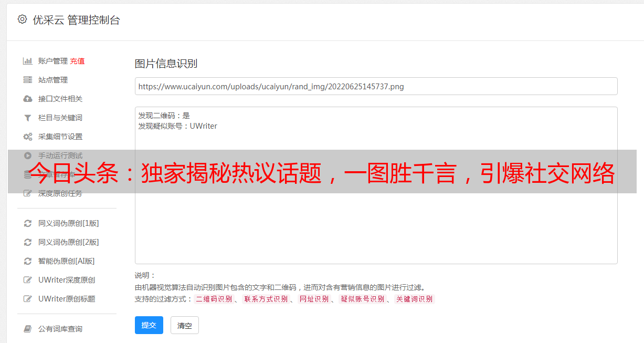This screenshot has height=343, width=644.
Task: Click the filter icon for 栏目与关键词
Action: pyautogui.click(x=28, y=118)
